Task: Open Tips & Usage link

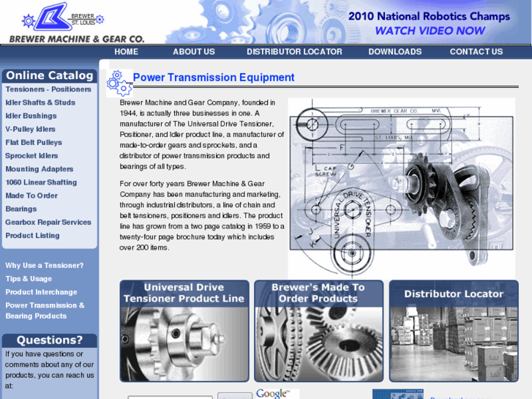Action: 29,279
